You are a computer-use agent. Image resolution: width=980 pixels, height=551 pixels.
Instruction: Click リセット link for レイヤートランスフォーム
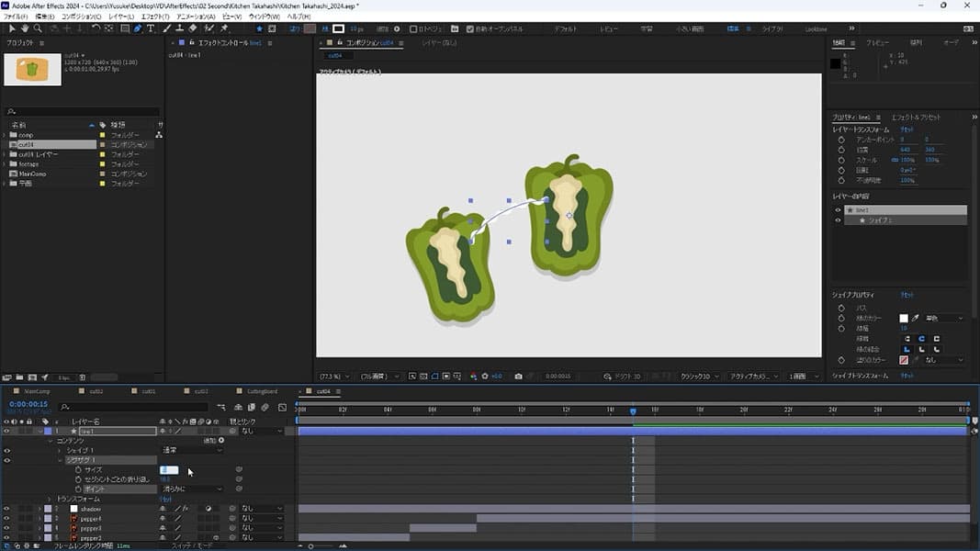(907, 129)
